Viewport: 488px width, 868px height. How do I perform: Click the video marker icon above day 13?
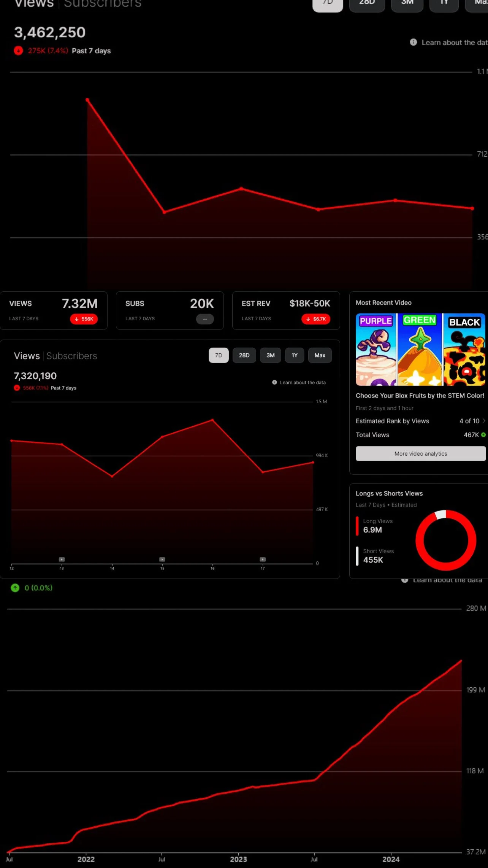(x=62, y=559)
